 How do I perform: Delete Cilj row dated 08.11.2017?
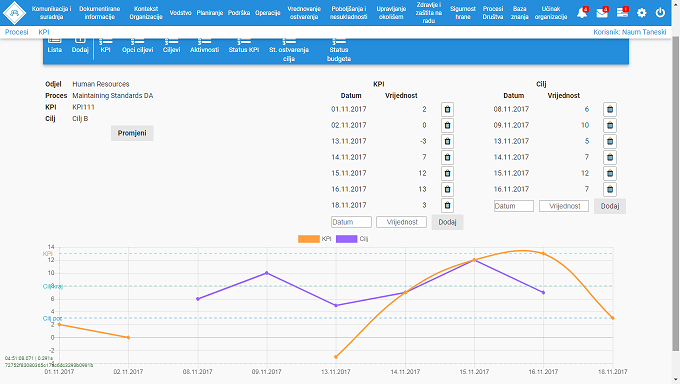coord(610,109)
